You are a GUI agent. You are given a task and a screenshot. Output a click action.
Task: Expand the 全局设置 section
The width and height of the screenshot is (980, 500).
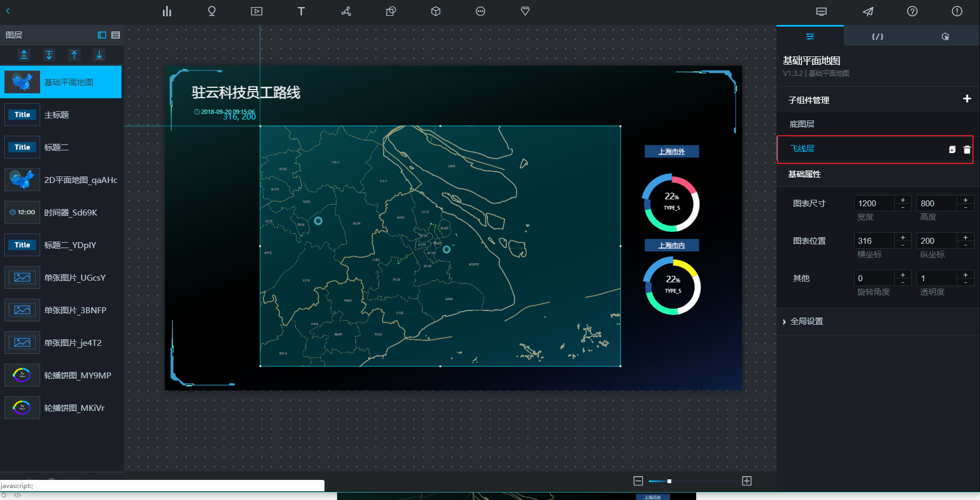tap(806, 321)
